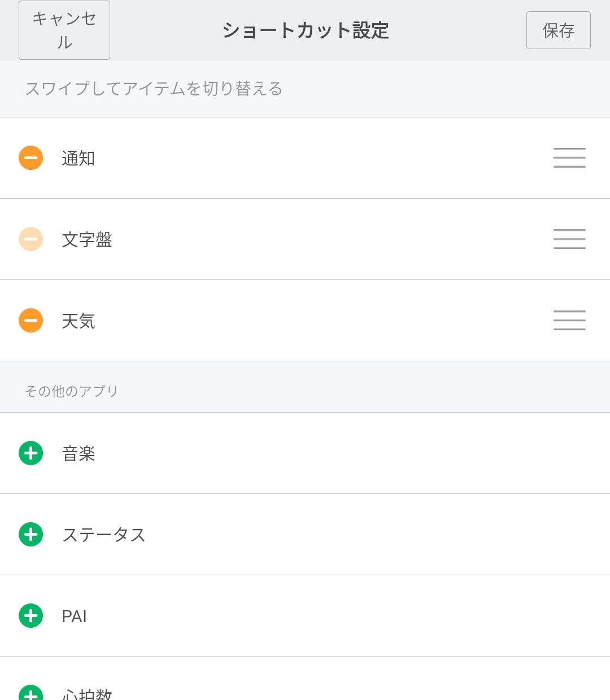610x700 pixels.
Task: Add ステータス using its green plus icon
Action: pos(30,535)
